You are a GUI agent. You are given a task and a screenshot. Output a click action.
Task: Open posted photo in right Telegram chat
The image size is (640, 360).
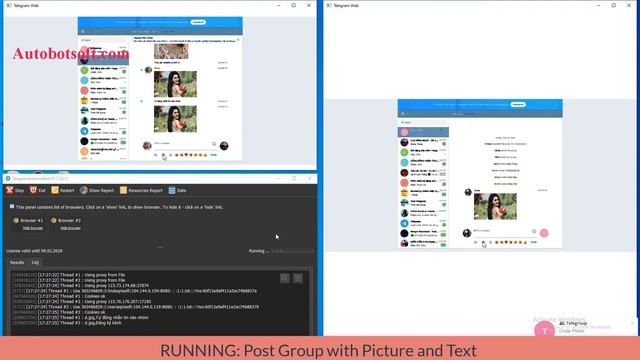(x=495, y=207)
